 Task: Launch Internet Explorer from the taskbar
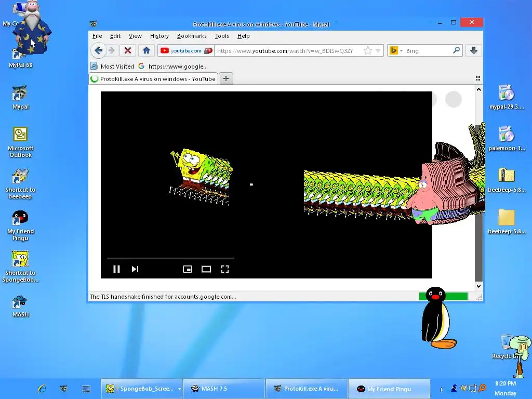[42, 389]
